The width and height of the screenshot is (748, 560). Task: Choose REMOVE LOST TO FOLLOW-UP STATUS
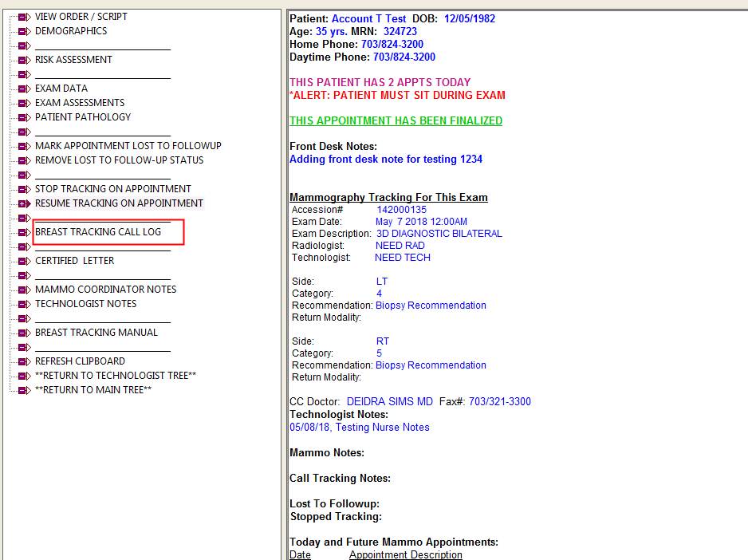[x=119, y=160]
